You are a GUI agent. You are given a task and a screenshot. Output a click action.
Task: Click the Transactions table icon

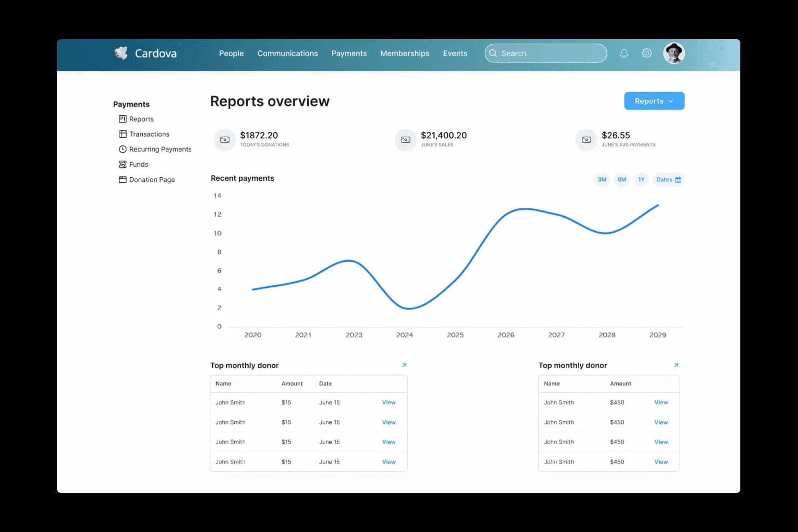click(x=123, y=134)
